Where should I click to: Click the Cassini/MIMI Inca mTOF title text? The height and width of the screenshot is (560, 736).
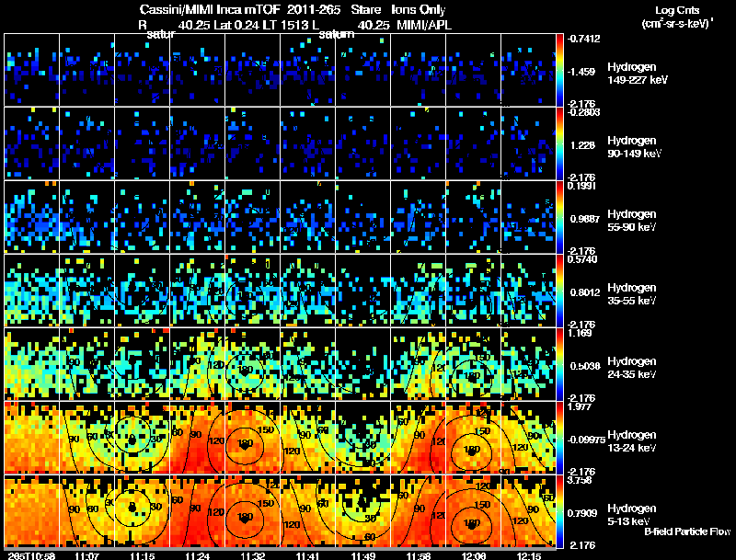click(x=211, y=9)
